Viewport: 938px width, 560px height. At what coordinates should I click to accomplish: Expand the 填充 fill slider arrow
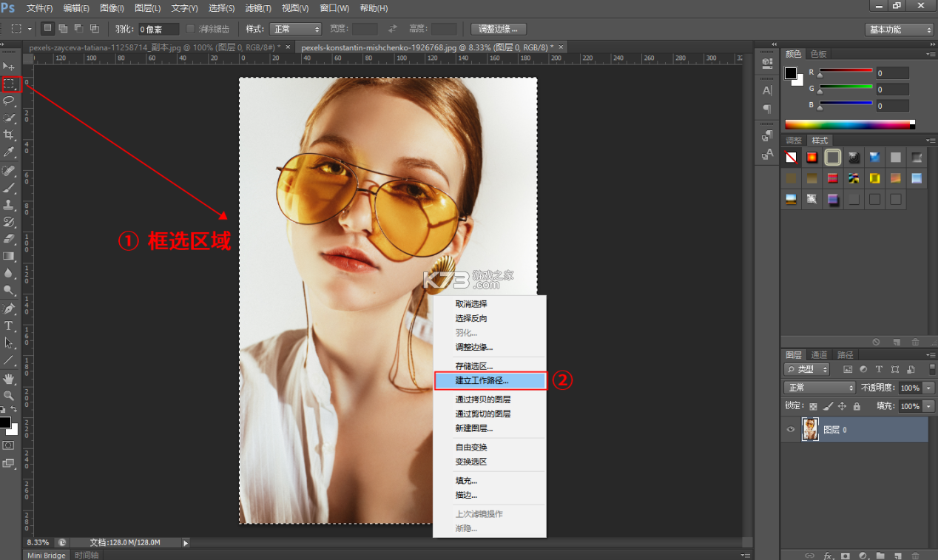tap(929, 406)
